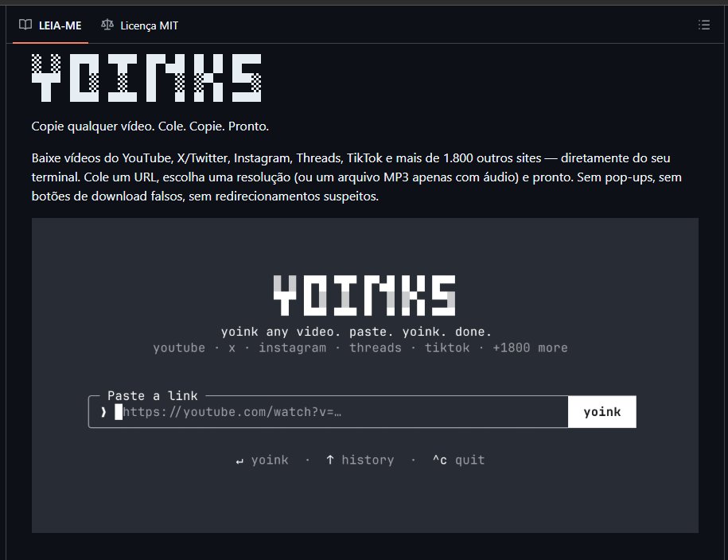Click the large YOINKS pixel logo heading

click(146, 77)
